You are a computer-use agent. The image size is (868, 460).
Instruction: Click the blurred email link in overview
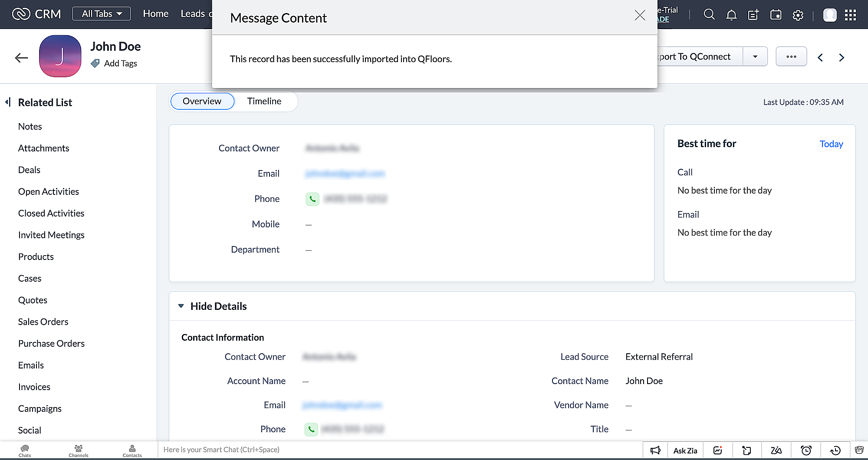click(345, 174)
